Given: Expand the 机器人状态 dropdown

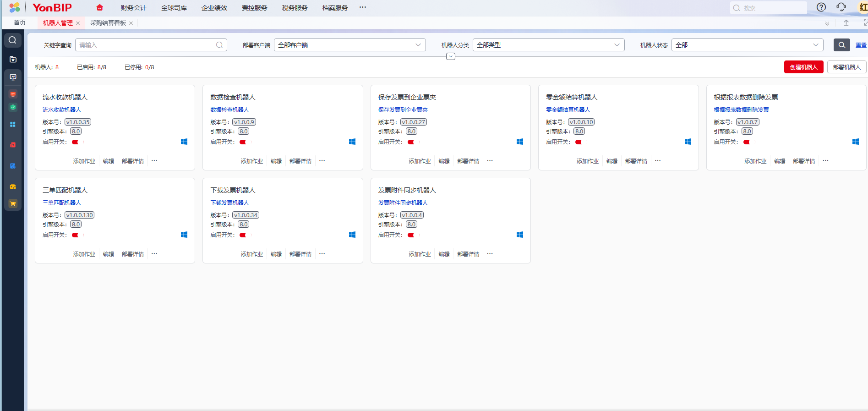Looking at the screenshot, I should tap(747, 45).
